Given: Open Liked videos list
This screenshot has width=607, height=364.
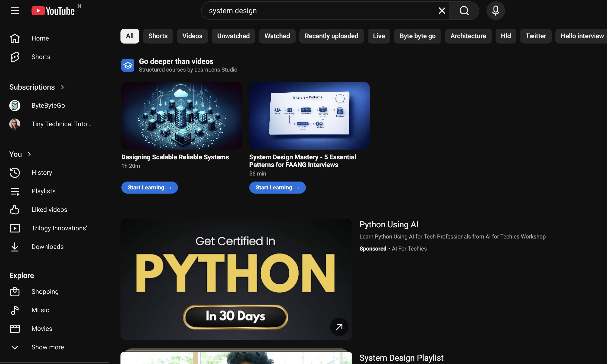Looking at the screenshot, I should 49,210.
